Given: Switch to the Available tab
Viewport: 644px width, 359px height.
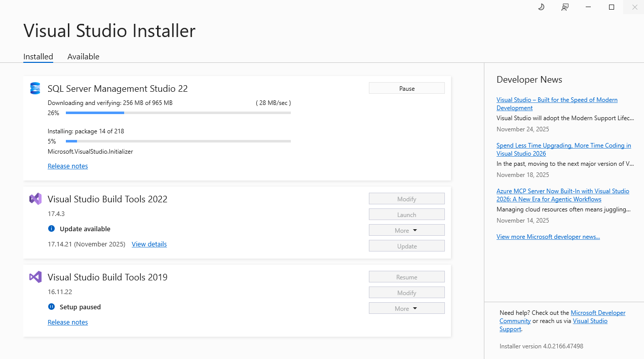Looking at the screenshot, I should pos(83,56).
